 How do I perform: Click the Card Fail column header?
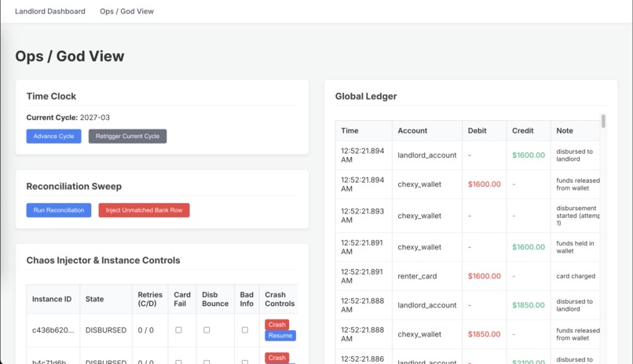(182, 299)
